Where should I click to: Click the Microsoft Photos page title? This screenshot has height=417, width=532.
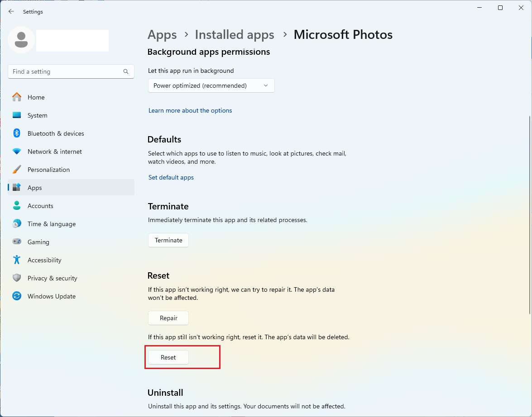(x=343, y=34)
